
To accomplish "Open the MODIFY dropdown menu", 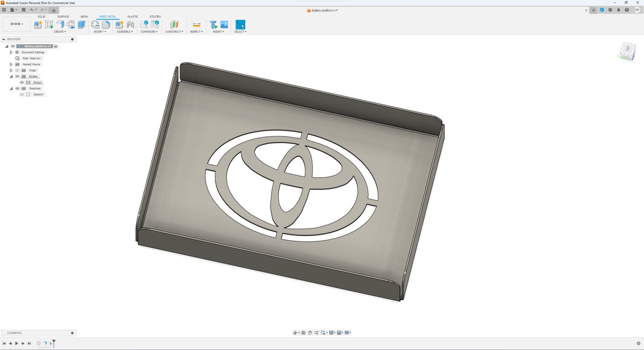I will click(x=100, y=32).
